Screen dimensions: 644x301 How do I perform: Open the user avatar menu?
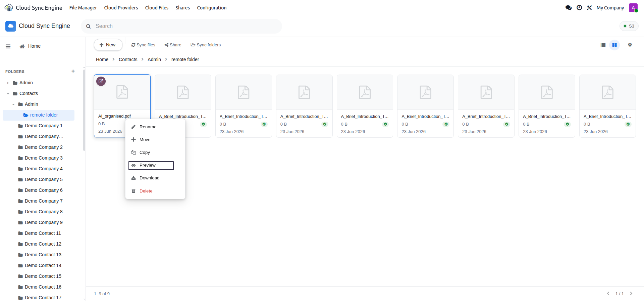[x=633, y=8]
